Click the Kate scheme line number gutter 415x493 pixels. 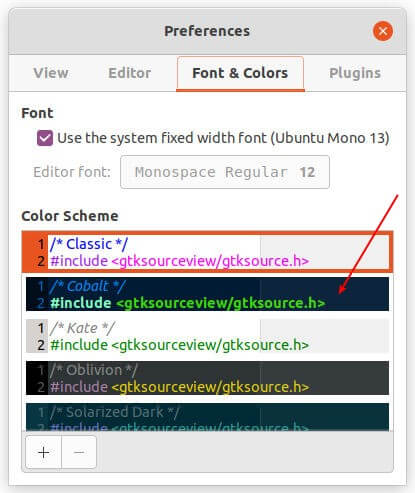pos(37,336)
